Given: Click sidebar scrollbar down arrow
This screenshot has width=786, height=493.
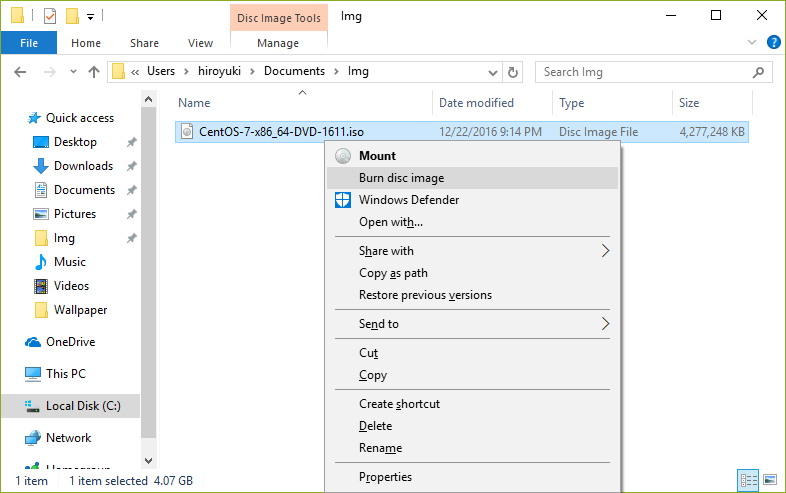Looking at the screenshot, I should 148,460.
